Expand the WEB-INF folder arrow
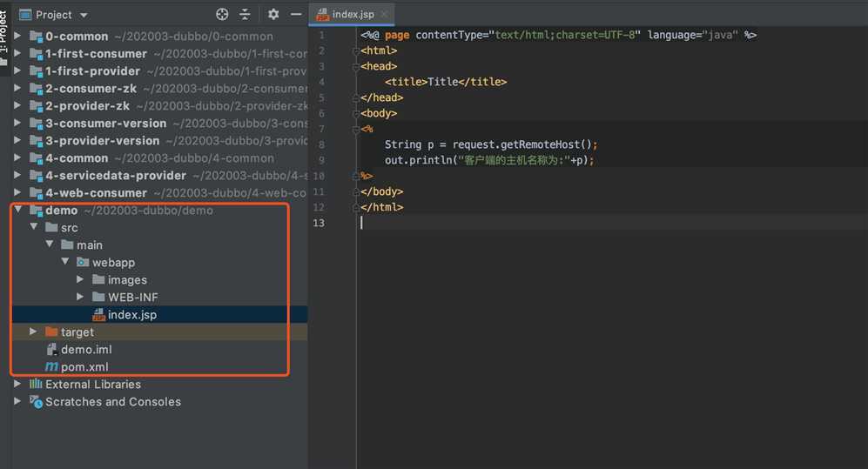 (80, 298)
